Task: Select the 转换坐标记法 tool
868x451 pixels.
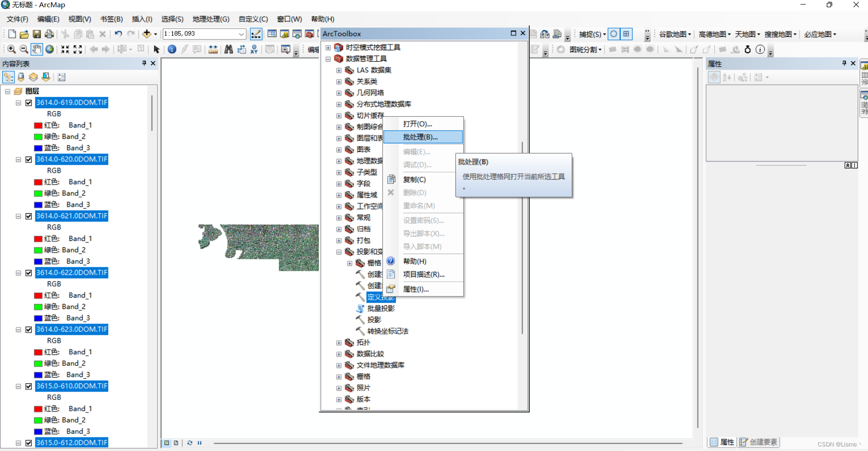Action: pyautogui.click(x=388, y=331)
